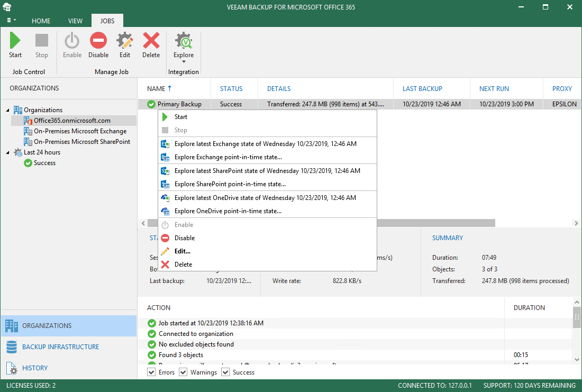Switch to the HOME ribbon tab
582x392 pixels.
(41, 21)
